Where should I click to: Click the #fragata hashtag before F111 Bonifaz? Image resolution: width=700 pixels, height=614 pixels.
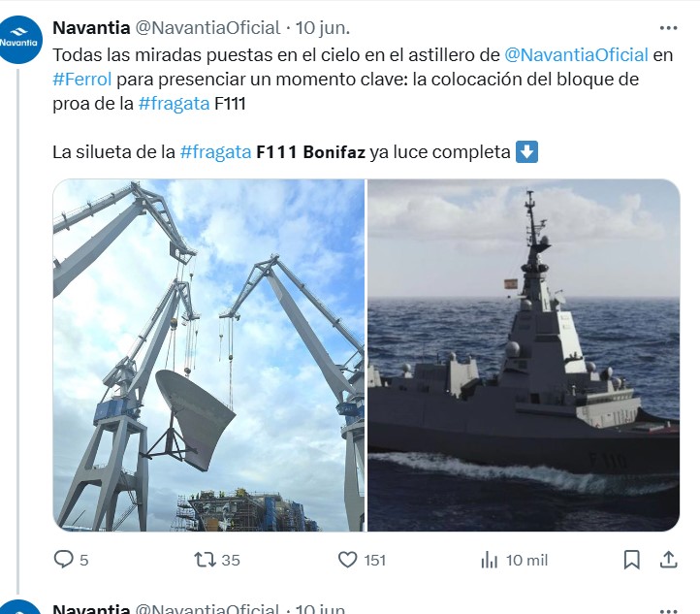(x=215, y=152)
